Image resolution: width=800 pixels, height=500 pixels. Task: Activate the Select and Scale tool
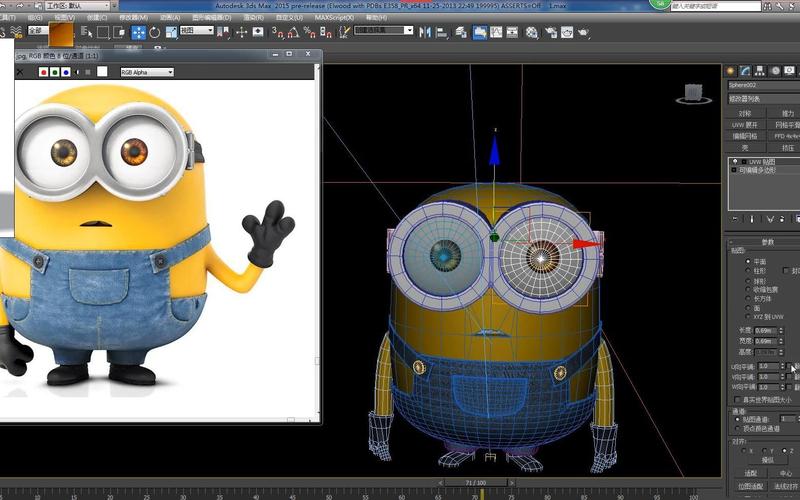coord(171,33)
